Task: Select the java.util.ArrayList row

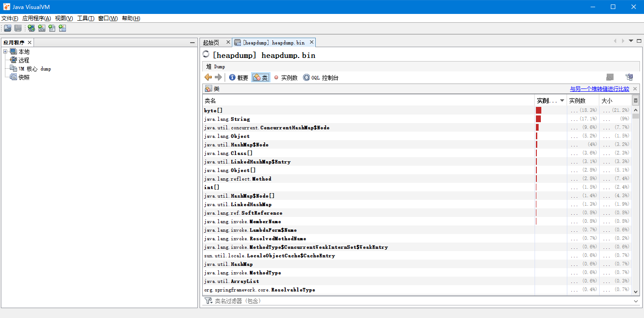Action: (417, 281)
